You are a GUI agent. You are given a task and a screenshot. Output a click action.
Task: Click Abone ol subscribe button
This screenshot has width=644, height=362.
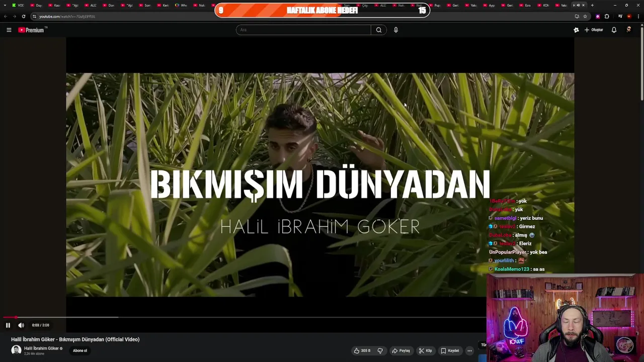80,350
